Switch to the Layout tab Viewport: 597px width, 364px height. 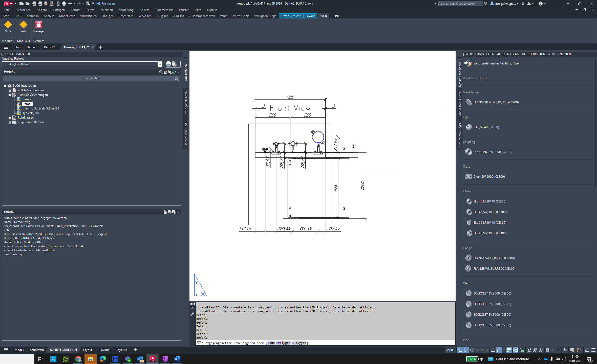click(x=310, y=16)
